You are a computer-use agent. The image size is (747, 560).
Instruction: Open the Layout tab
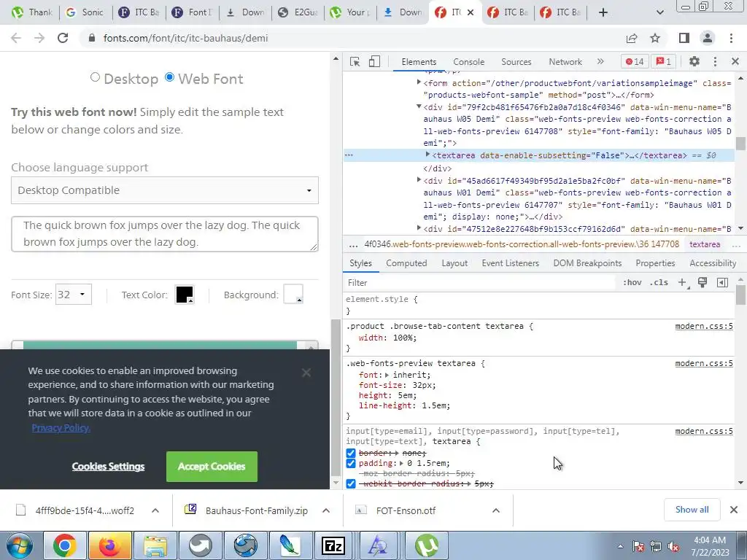click(x=454, y=263)
